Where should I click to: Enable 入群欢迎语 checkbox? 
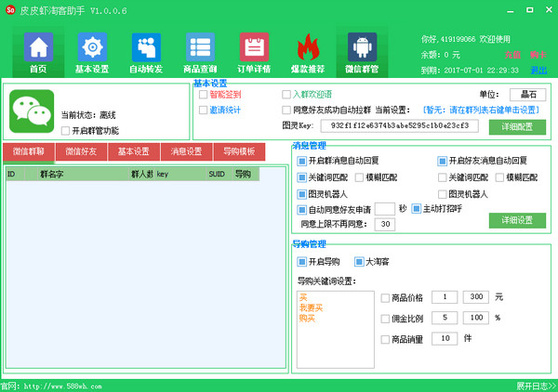[x=286, y=95]
